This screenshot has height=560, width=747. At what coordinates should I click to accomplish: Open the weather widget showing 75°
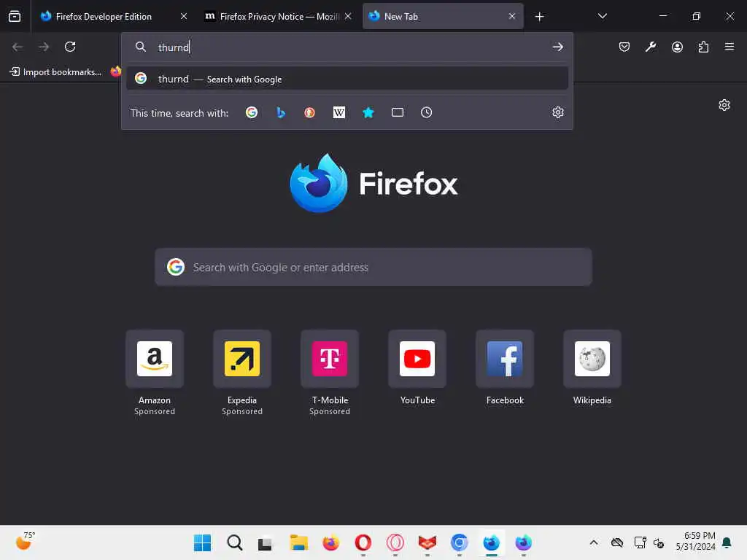pos(26,542)
